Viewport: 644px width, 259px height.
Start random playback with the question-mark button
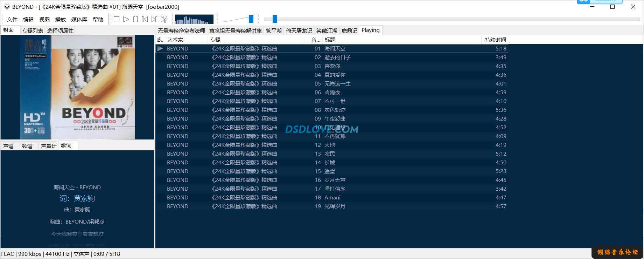click(x=164, y=19)
